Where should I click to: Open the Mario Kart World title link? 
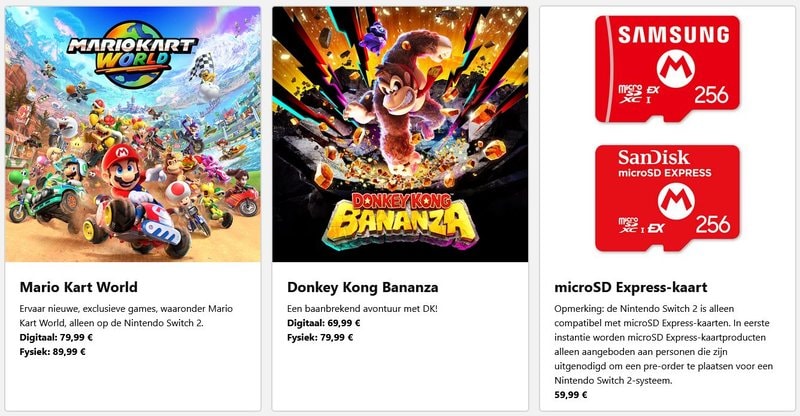pos(78,287)
